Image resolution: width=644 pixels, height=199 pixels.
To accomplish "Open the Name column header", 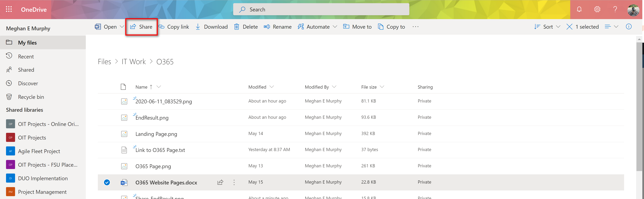I will [148, 87].
